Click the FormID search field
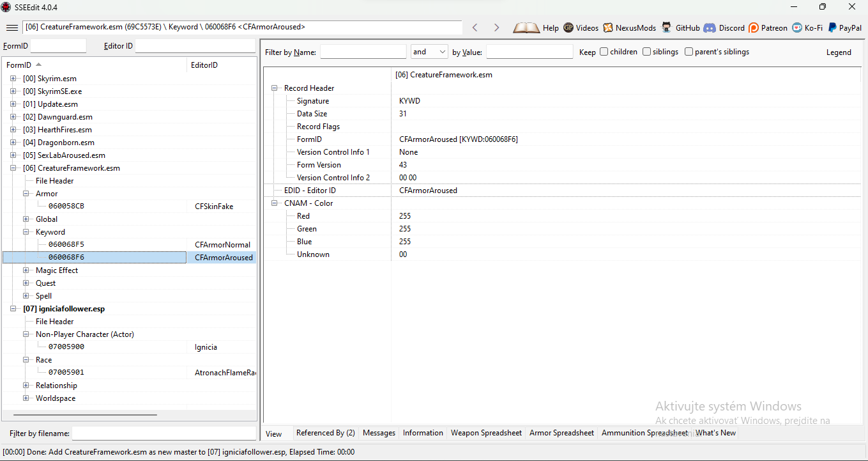The height and width of the screenshot is (461, 868). coord(58,46)
